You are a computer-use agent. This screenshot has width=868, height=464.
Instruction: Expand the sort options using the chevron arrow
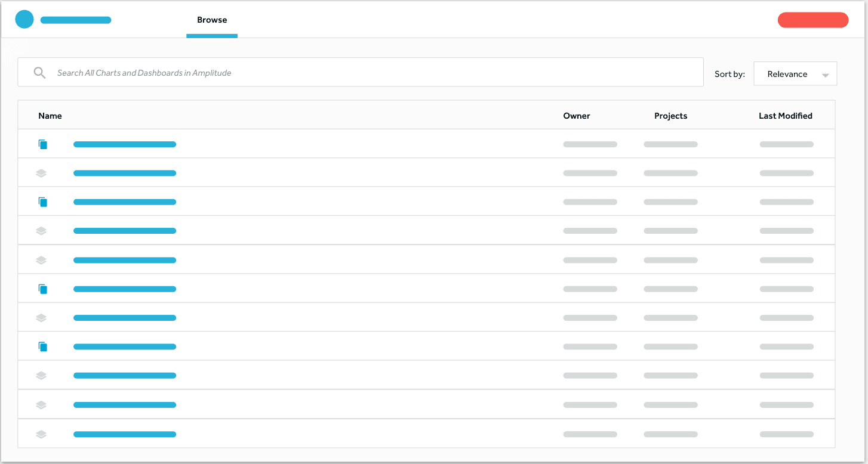[826, 73]
